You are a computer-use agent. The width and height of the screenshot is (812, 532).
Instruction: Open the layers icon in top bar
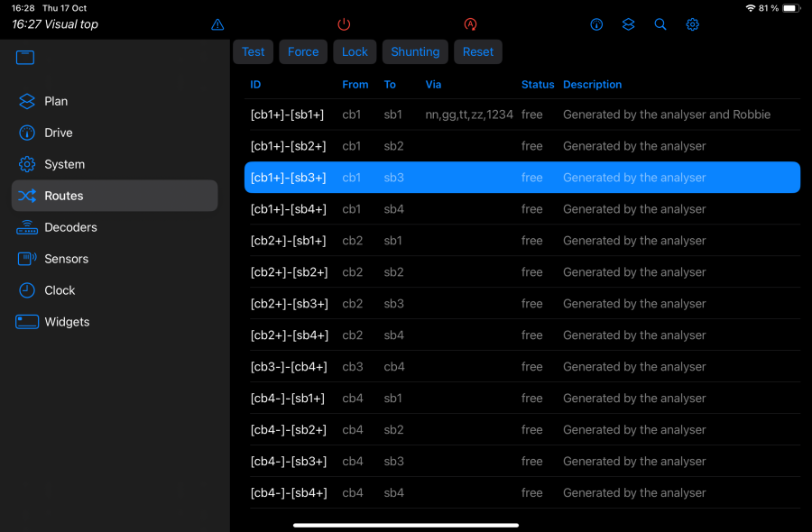coord(629,24)
